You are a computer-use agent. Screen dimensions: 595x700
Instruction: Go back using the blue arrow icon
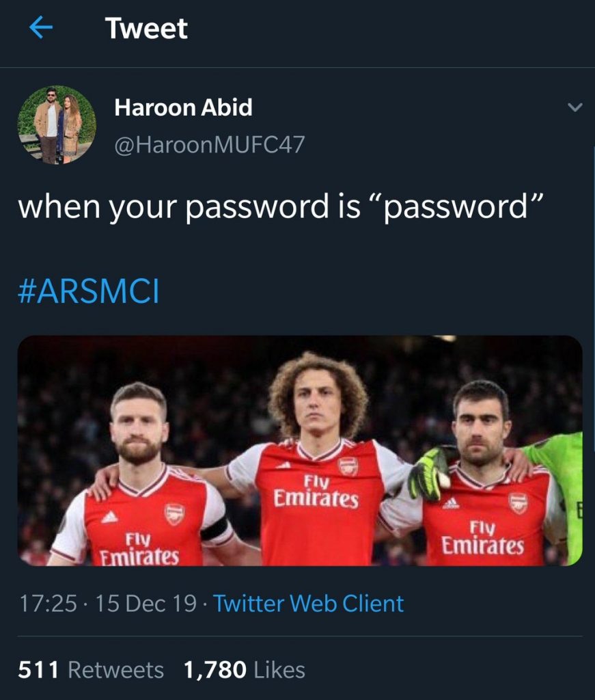pyautogui.click(x=41, y=27)
